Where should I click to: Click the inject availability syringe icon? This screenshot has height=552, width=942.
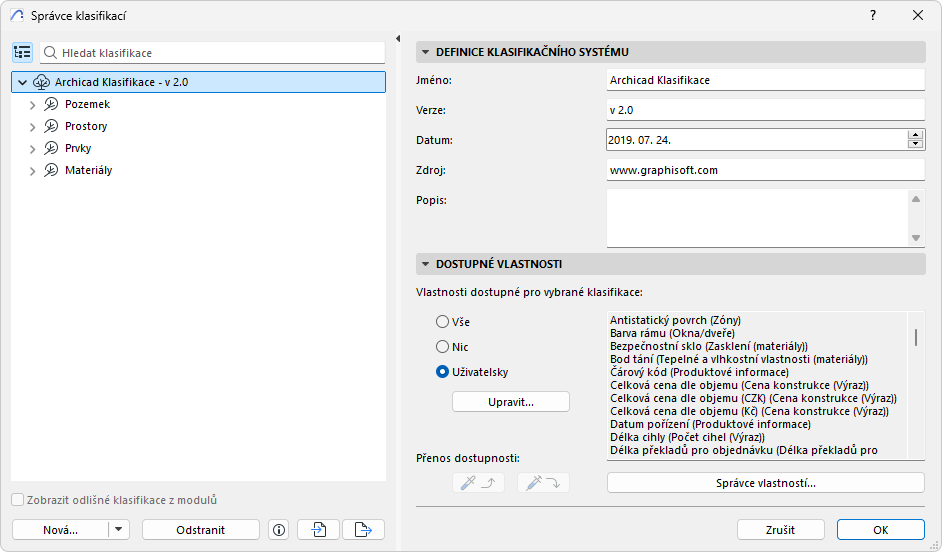[x=543, y=483]
